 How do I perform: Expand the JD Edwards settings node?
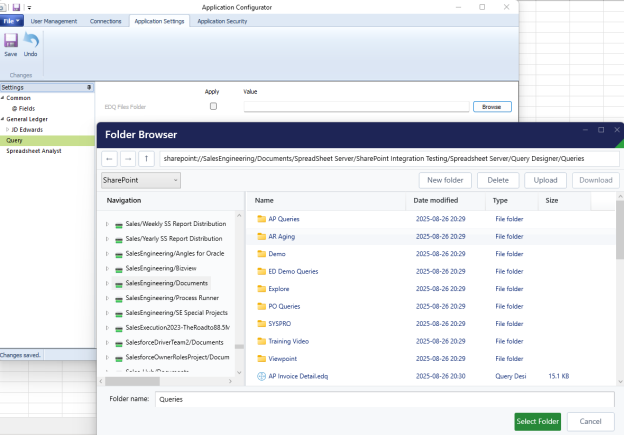click(8, 130)
